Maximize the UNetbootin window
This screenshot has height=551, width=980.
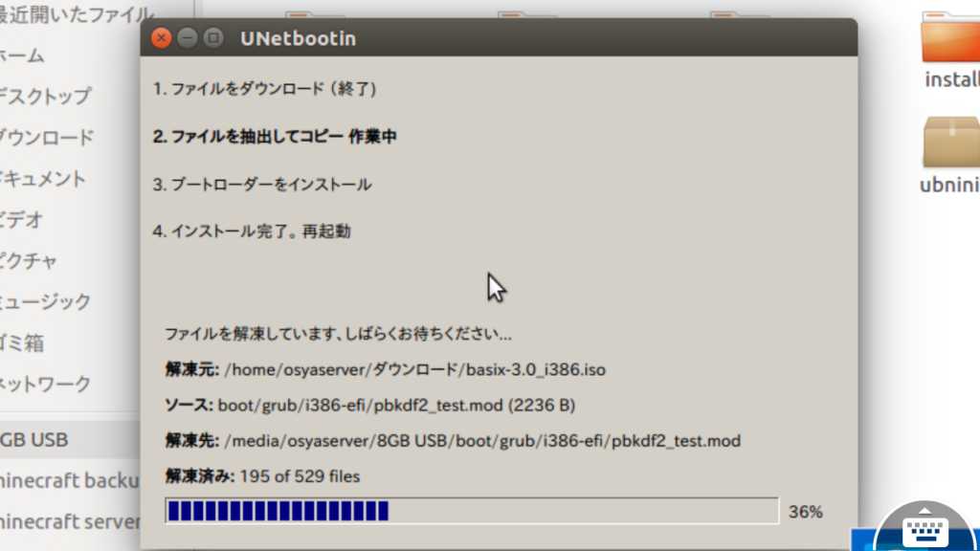point(213,38)
